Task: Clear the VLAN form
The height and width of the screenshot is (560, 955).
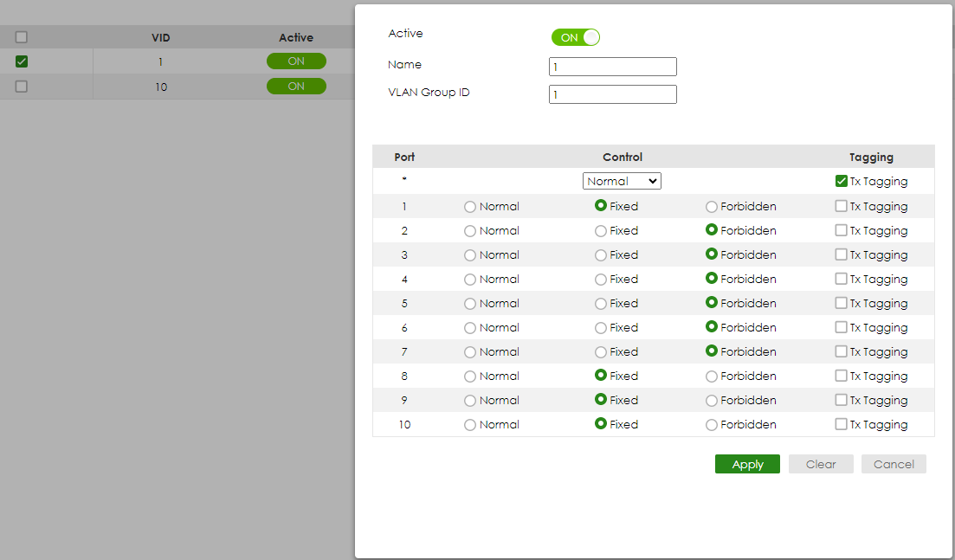Action: [x=820, y=464]
